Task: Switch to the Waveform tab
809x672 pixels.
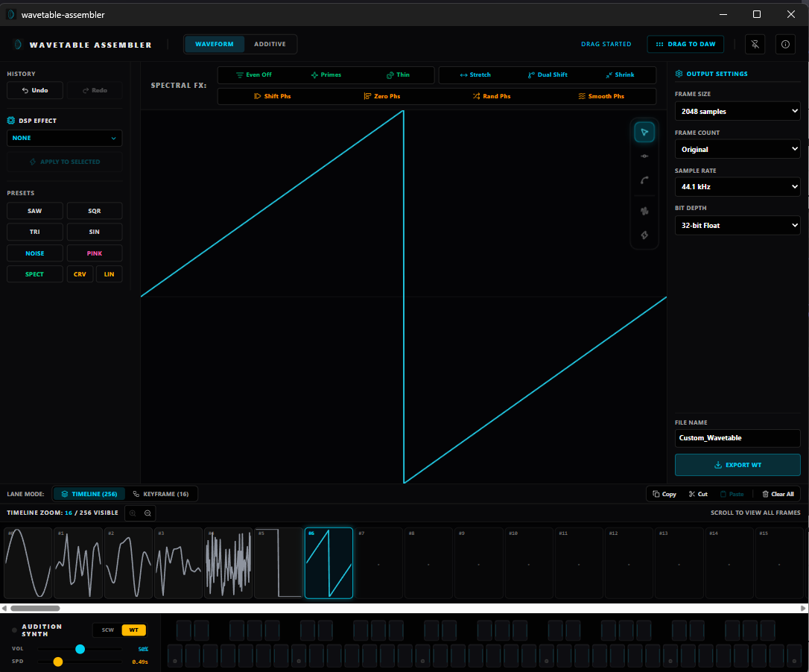Action: (214, 45)
